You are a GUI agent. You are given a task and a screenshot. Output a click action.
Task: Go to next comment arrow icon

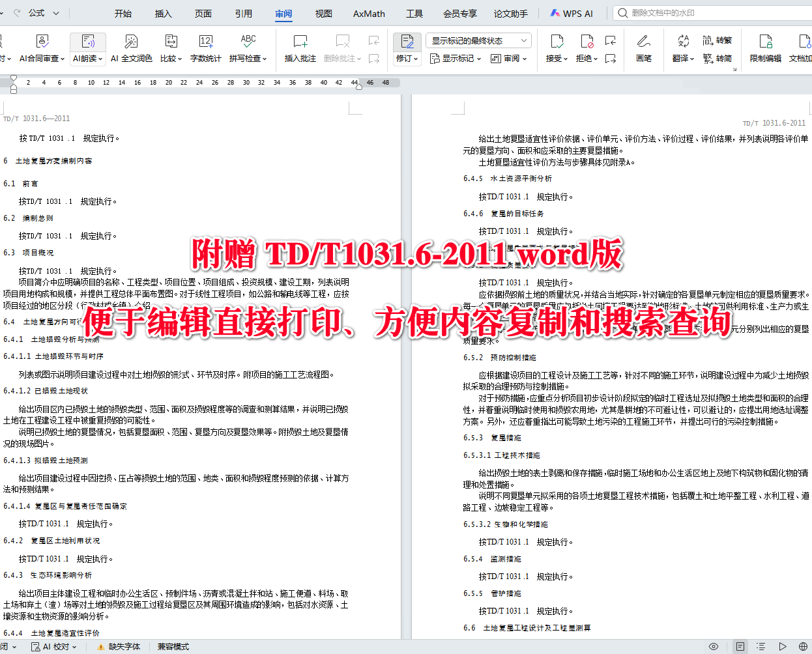pyautogui.click(x=374, y=59)
